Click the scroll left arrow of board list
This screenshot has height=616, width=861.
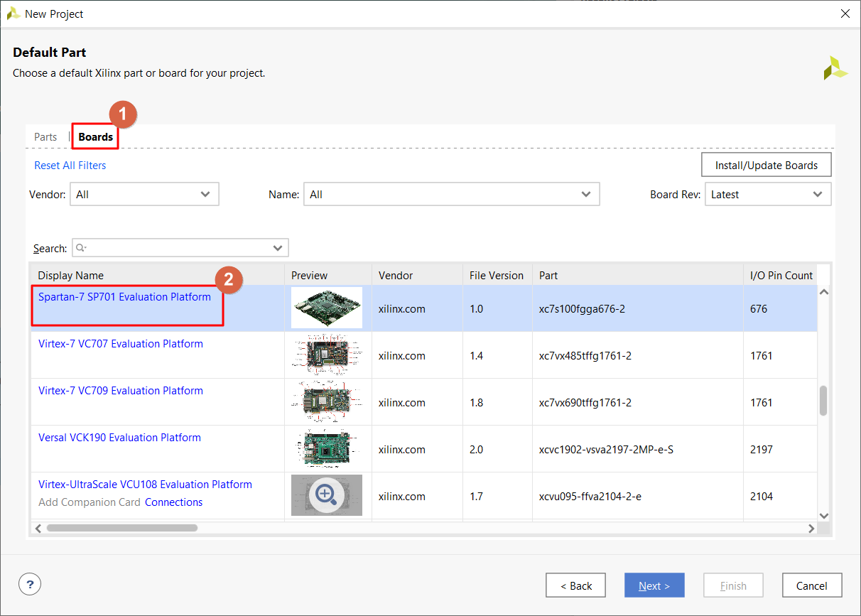39,528
